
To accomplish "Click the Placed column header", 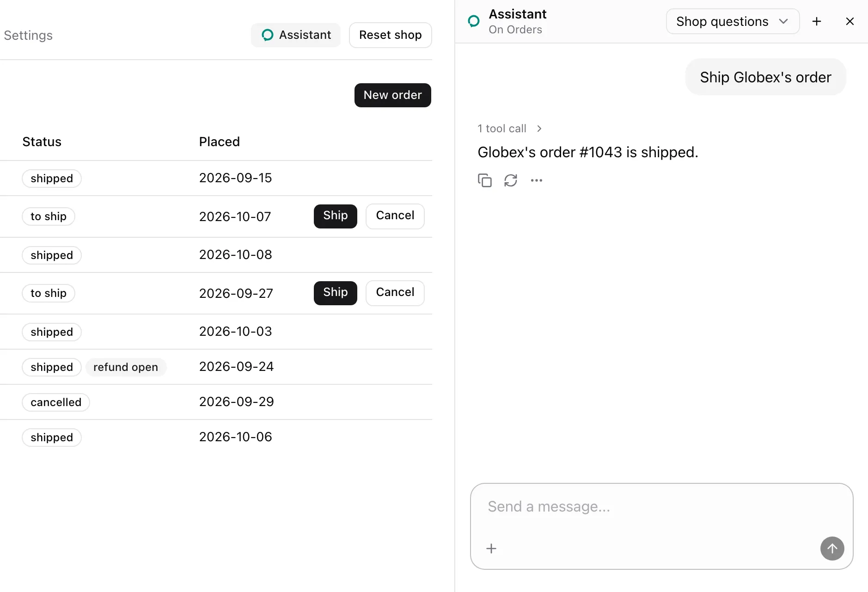I will 220,142.
